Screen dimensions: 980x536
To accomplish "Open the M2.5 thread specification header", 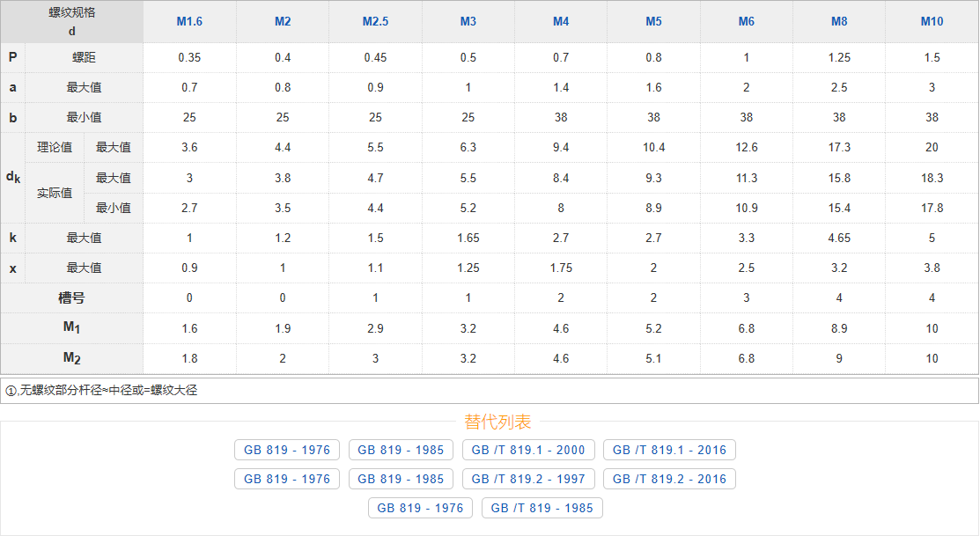I will pyautogui.click(x=375, y=21).
